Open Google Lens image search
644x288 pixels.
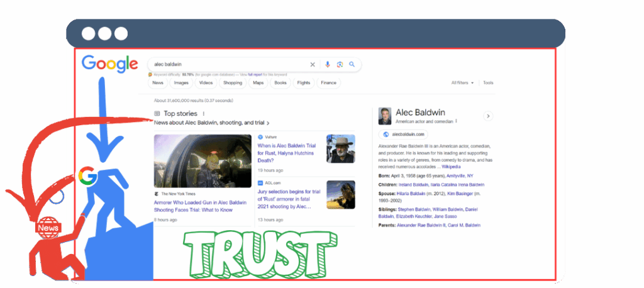(340, 65)
